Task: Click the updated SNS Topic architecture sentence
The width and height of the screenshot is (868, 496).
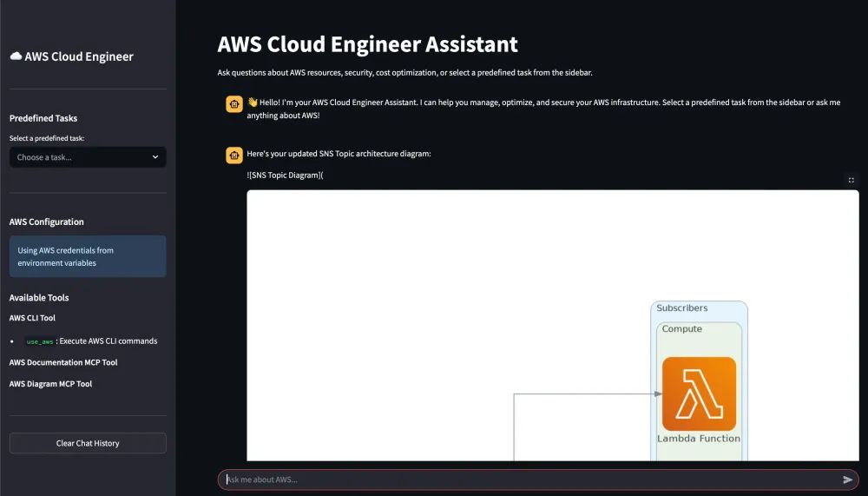Action: (339, 154)
